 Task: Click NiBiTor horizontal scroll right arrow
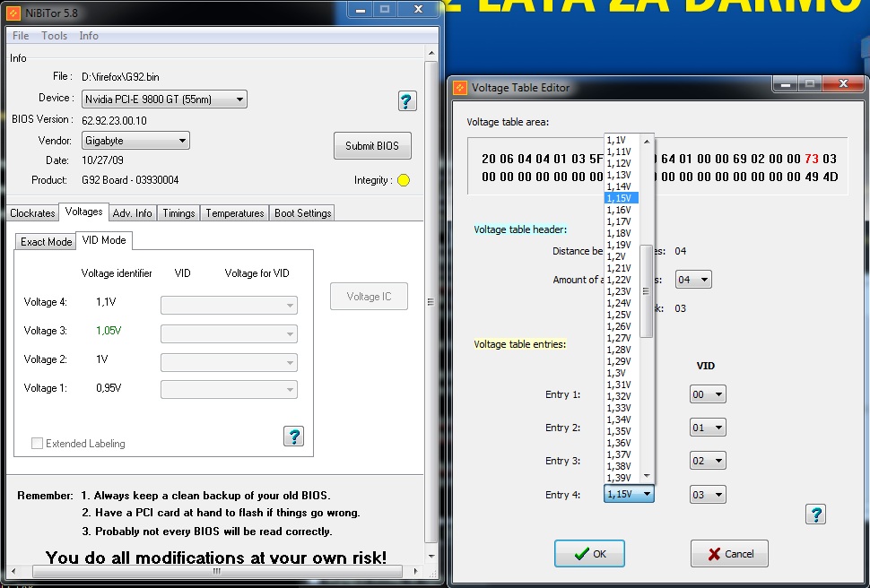point(415,571)
